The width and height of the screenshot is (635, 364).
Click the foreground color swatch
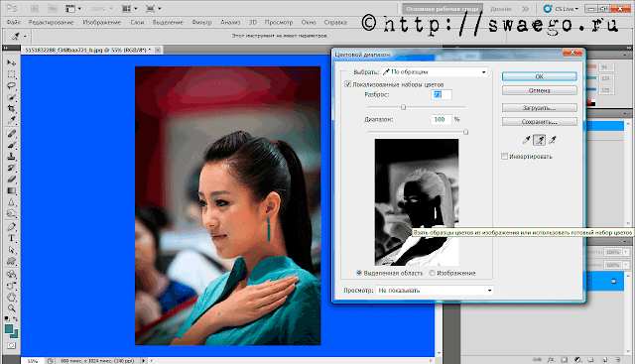[x=9, y=329]
